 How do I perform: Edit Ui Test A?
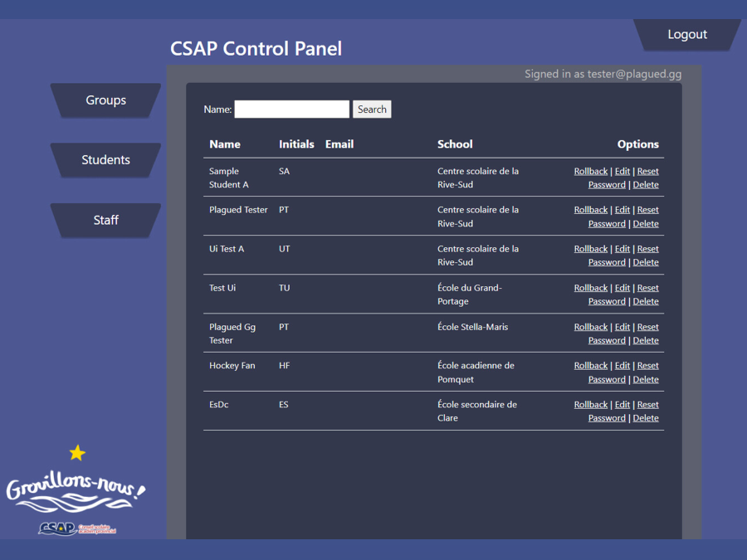622,249
